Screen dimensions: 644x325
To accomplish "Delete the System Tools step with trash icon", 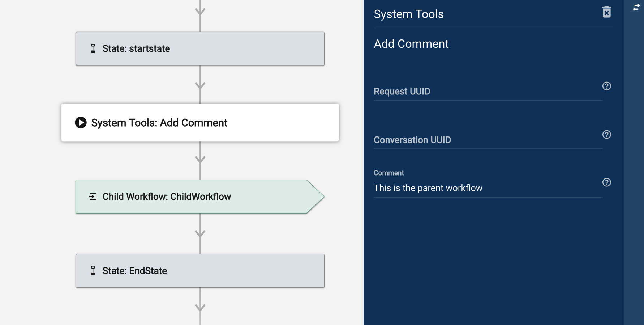I will pyautogui.click(x=607, y=12).
